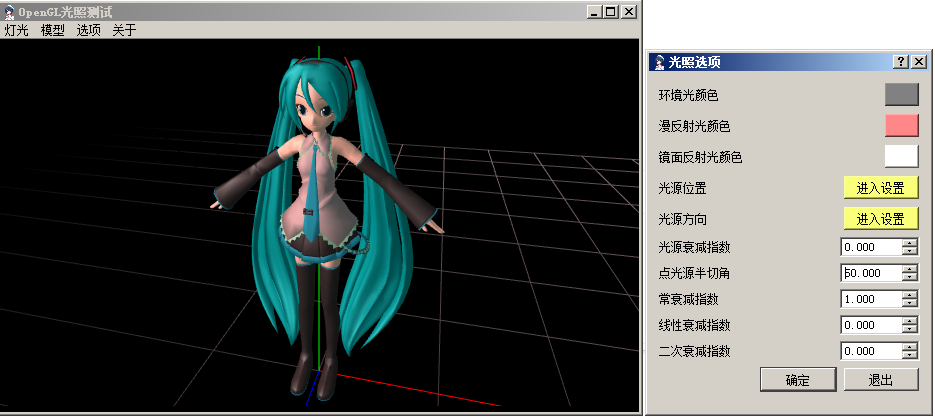Image resolution: width=935 pixels, height=418 pixels.
Task: Focus the 线性衰减指数 value field
Action: point(871,325)
